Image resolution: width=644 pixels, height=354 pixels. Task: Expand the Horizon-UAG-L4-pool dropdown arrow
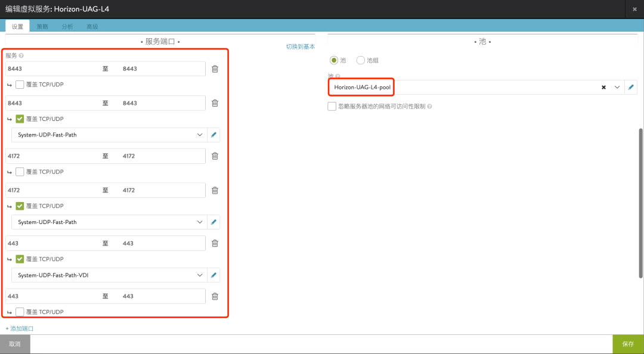click(x=617, y=87)
